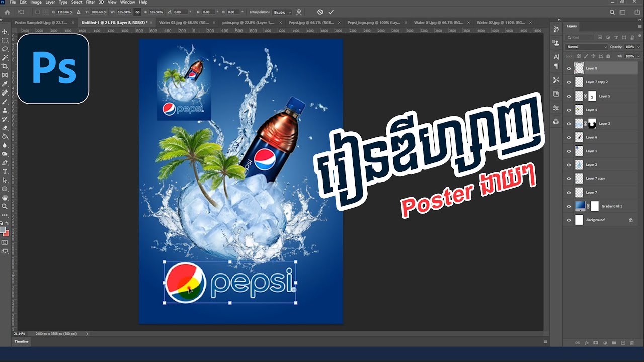
Task: Hide Layer 8 with its eye icon
Action: [x=569, y=68]
